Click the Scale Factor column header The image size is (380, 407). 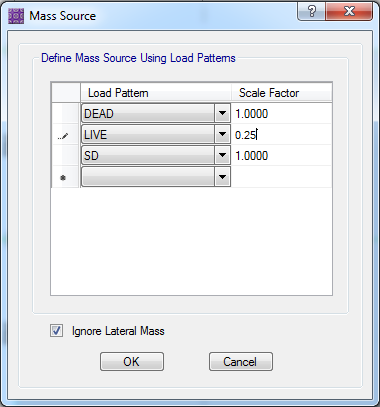[x=282, y=92]
